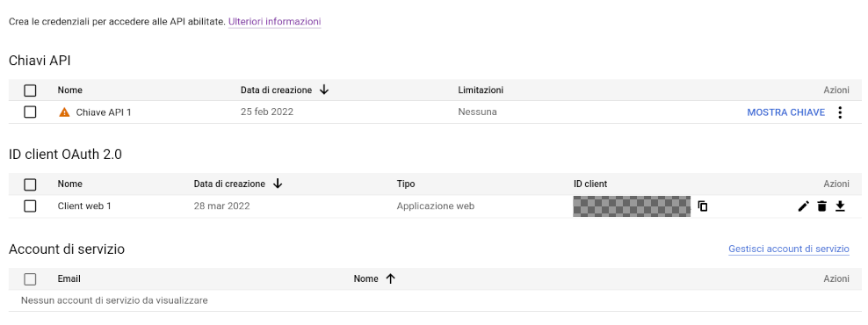Click the ID client column header
868x325 pixels.
click(x=590, y=184)
